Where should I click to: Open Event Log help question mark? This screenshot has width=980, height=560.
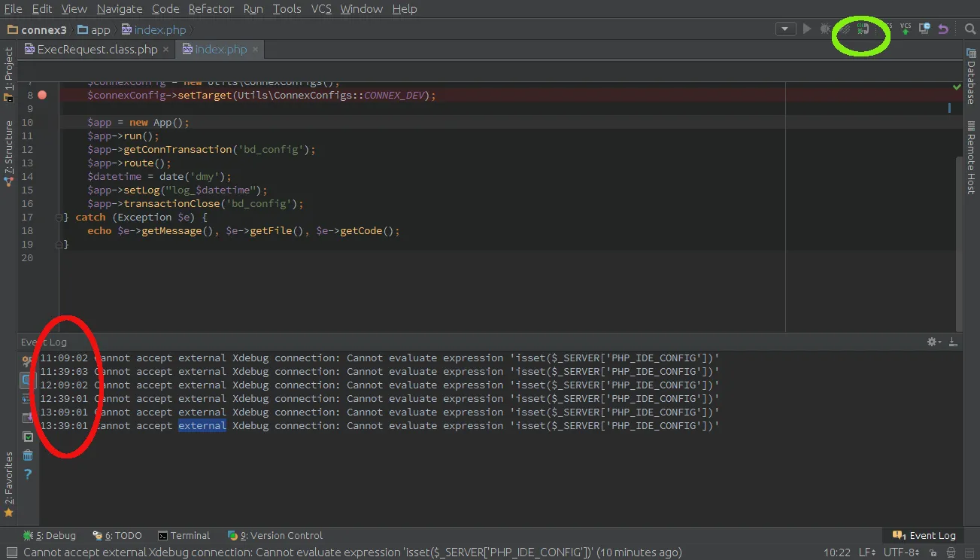(28, 474)
